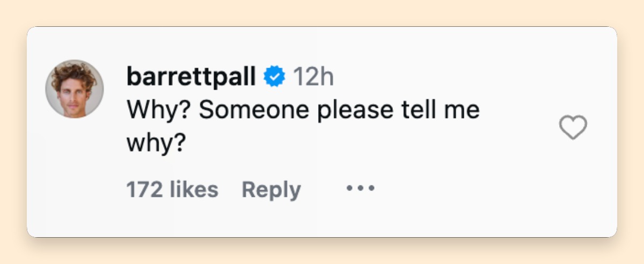The width and height of the screenshot is (644, 264).
Task: Like the comment with the heart icon
Action: 573,128
